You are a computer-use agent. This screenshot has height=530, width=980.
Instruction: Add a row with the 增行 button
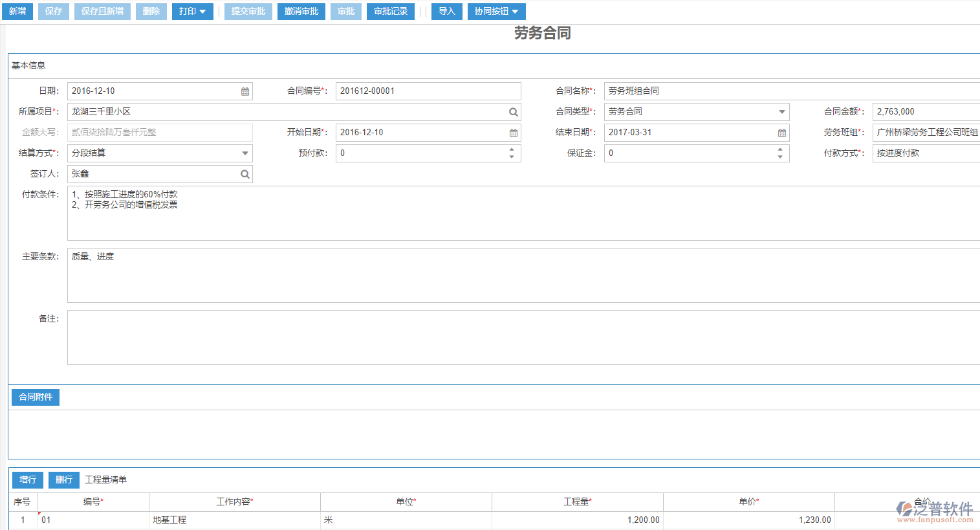tap(28, 480)
